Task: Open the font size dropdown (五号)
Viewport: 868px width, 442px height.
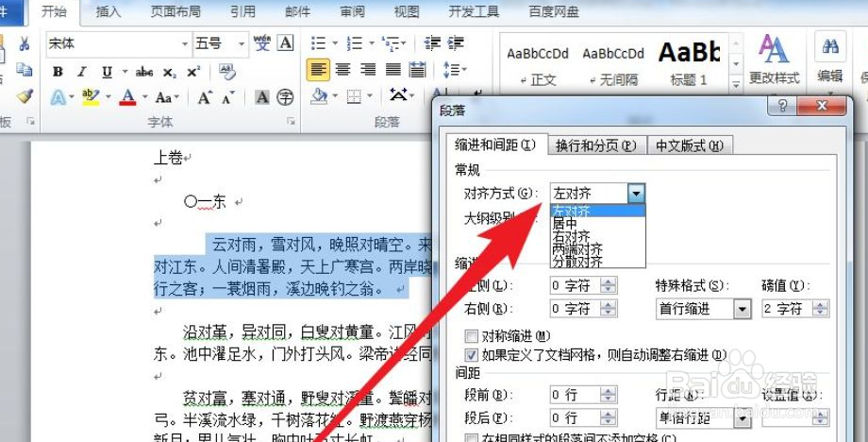Action: click(242, 43)
